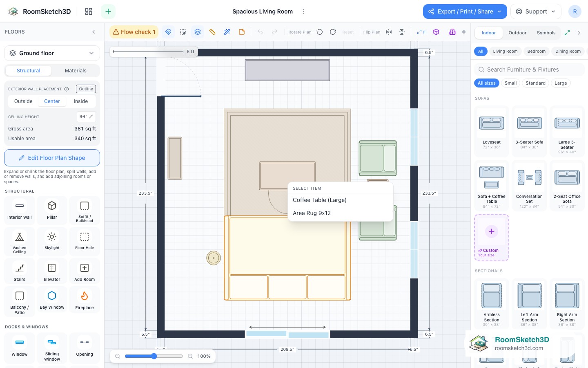Open the Ground floor dropdown
Screen dimensions: 588x368
52,53
